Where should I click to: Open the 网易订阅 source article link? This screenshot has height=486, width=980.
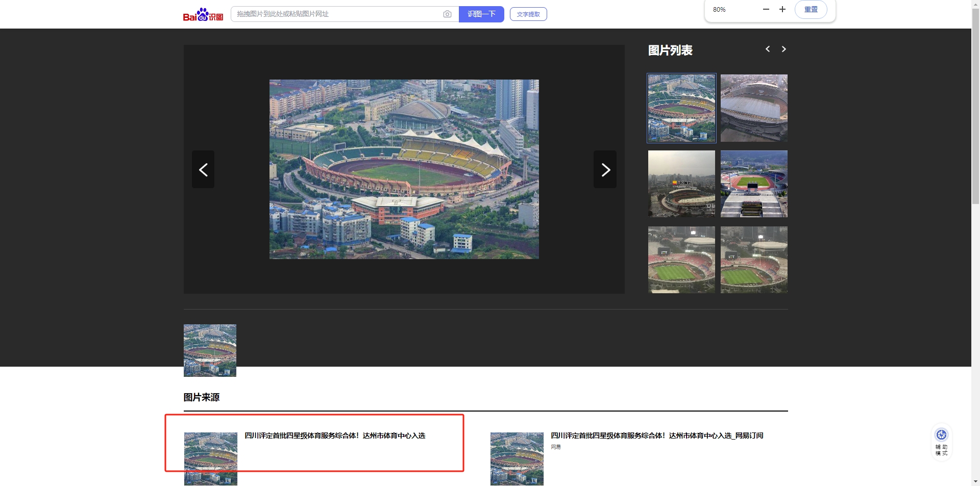pyautogui.click(x=656, y=436)
